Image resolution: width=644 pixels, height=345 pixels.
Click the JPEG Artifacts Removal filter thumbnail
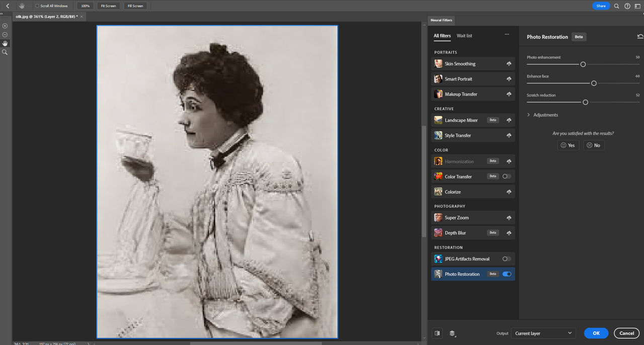(x=438, y=259)
